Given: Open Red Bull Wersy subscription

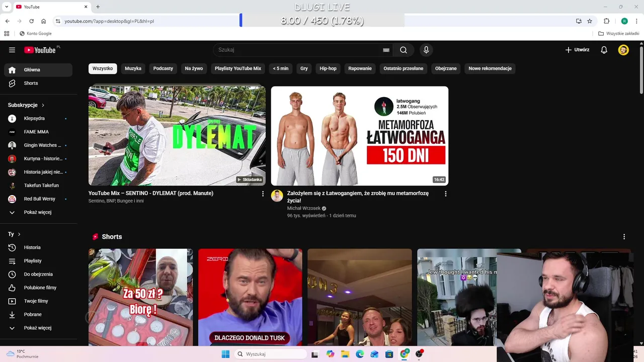Looking at the screenshot, I should (38, 199).
